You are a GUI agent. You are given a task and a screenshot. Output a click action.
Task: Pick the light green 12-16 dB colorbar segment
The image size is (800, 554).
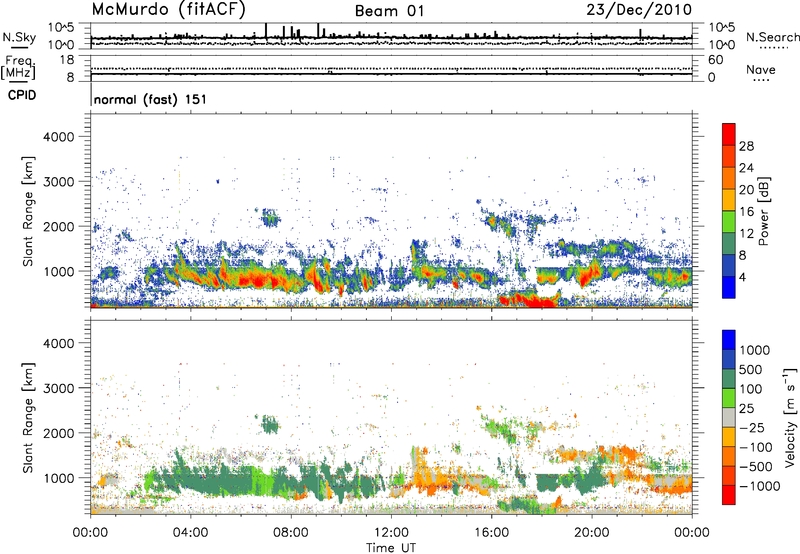click(x=729, y=222)
